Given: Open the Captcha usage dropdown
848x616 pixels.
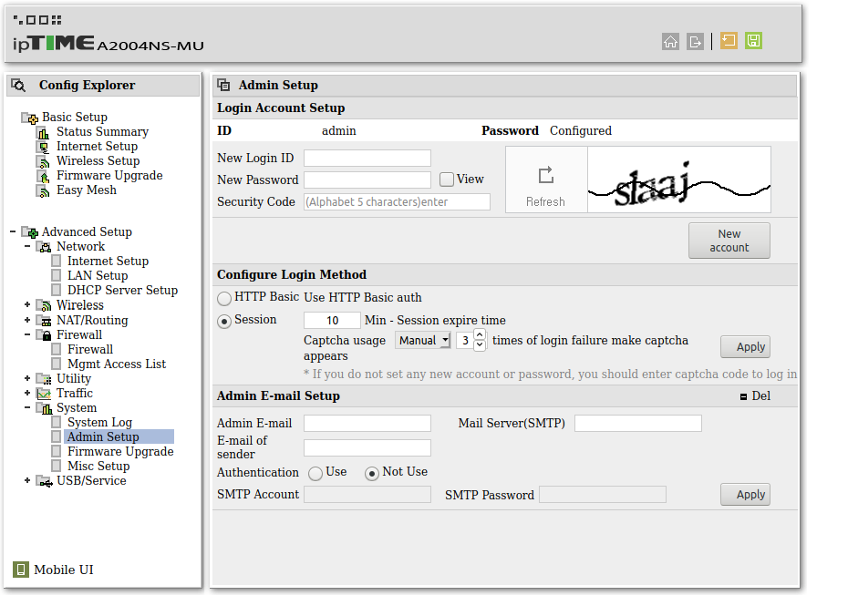Looking at the screenshot, I should [x=422, y=339].
